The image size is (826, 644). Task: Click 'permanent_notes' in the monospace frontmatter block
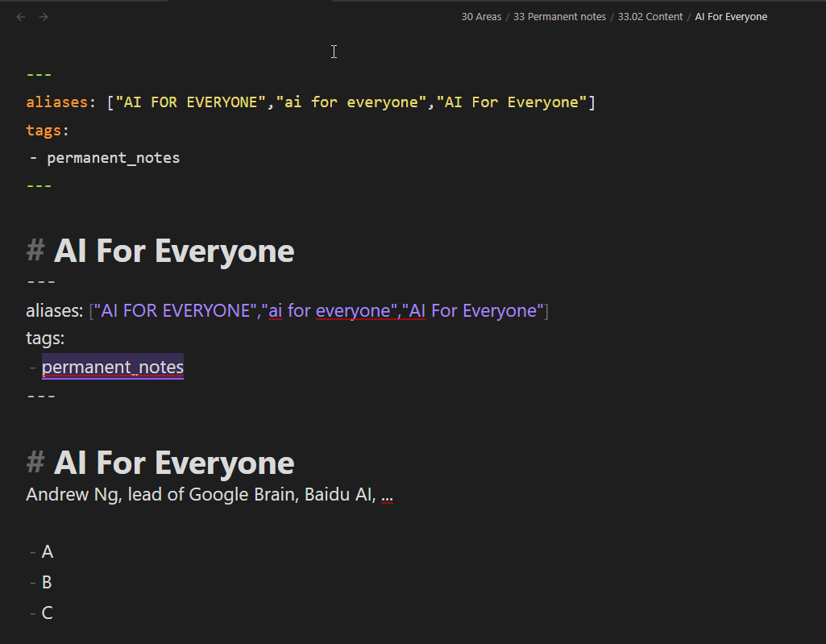(113, 158)
